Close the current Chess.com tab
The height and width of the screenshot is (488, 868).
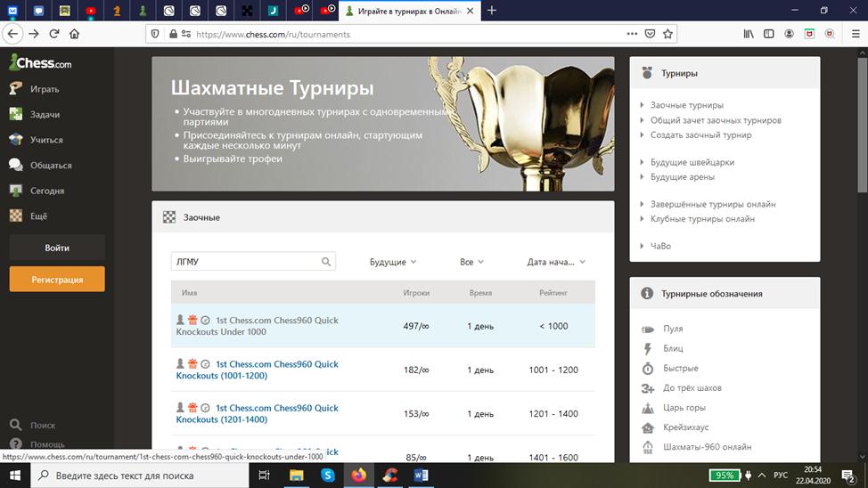pyautogui.click(x=470, y=11)
